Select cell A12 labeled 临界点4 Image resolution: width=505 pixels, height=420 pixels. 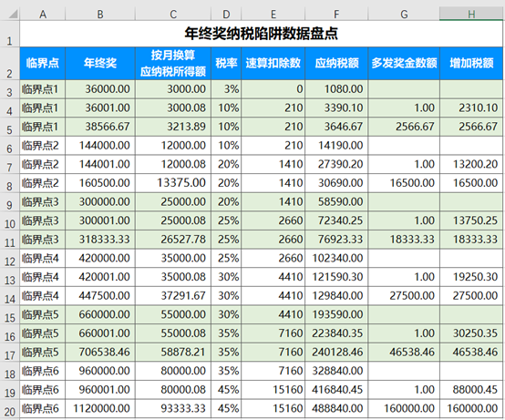[43, 258]
